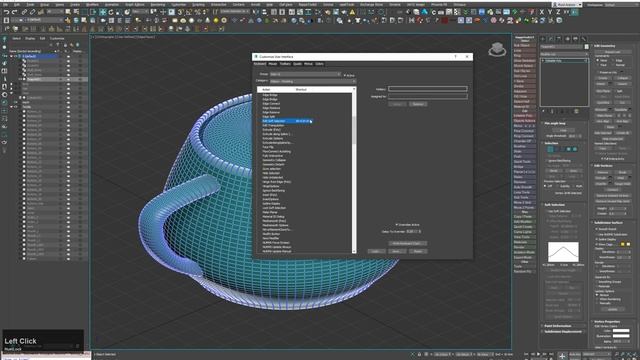Click the Undo icon in main toolbar

pos(7,12)
